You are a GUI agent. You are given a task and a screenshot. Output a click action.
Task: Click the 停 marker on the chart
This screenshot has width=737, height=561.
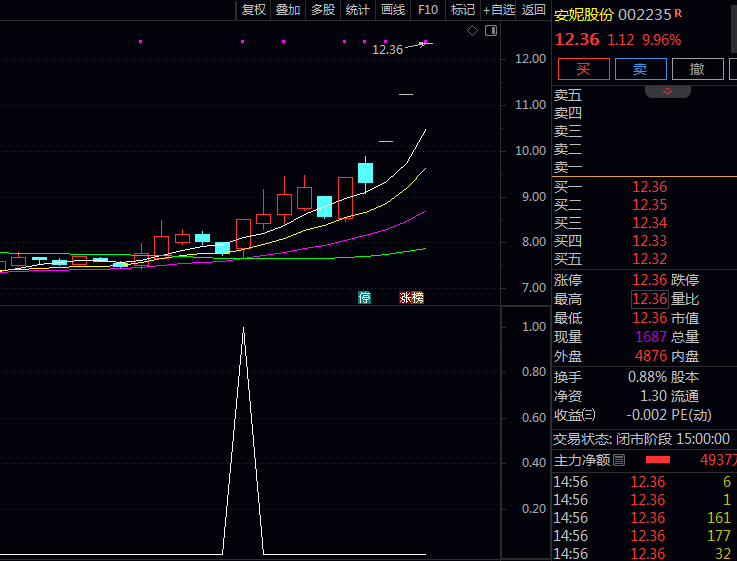pos(365,298)
